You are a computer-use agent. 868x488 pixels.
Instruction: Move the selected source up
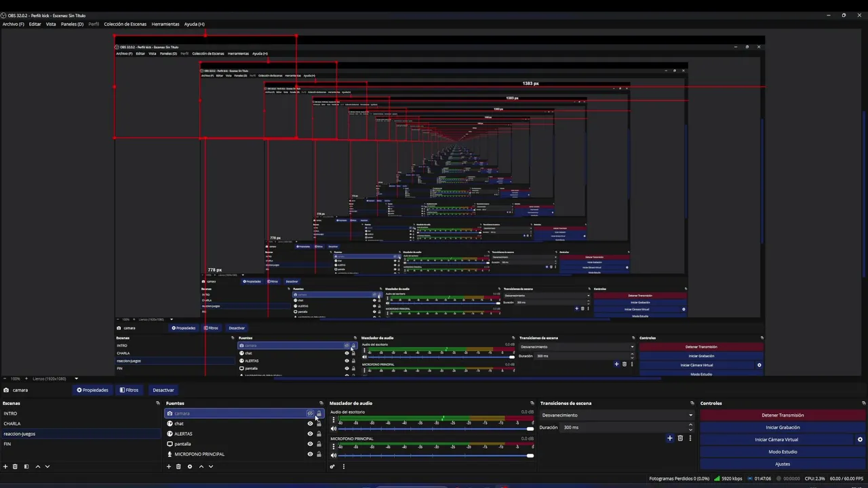[201, 466]
